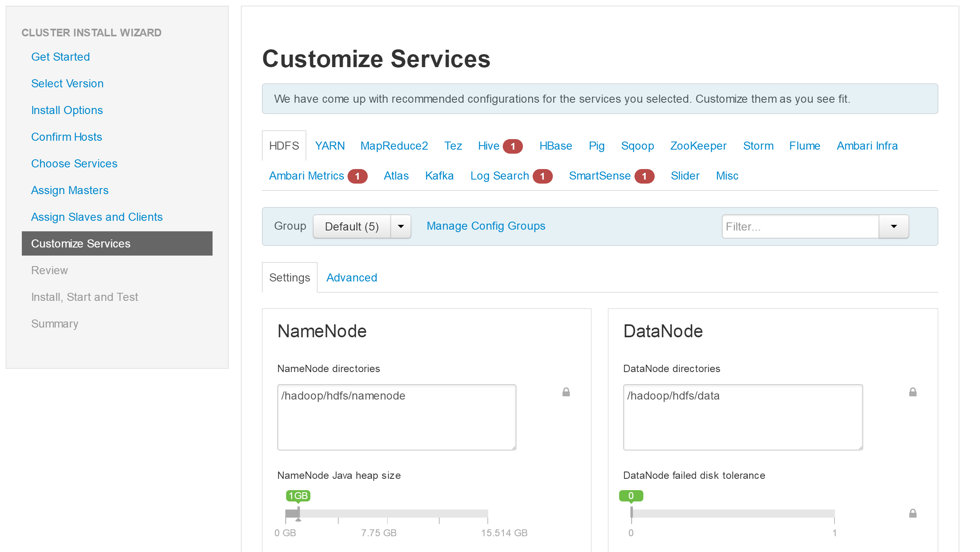This screenshot has height=552, width=980.
Task: Switch to the HBase tab
Action: point(556,146)
